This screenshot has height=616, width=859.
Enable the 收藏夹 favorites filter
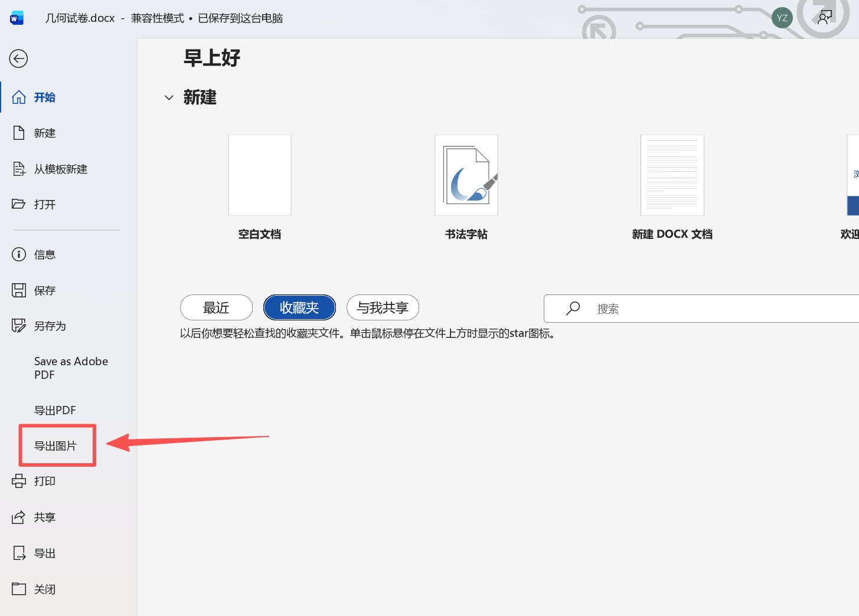299,307
